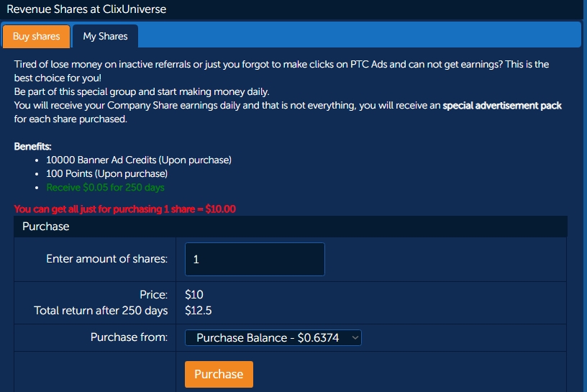Click the Purchase from label
This screenshot has height=392, width=587.
tap(129, 337)
